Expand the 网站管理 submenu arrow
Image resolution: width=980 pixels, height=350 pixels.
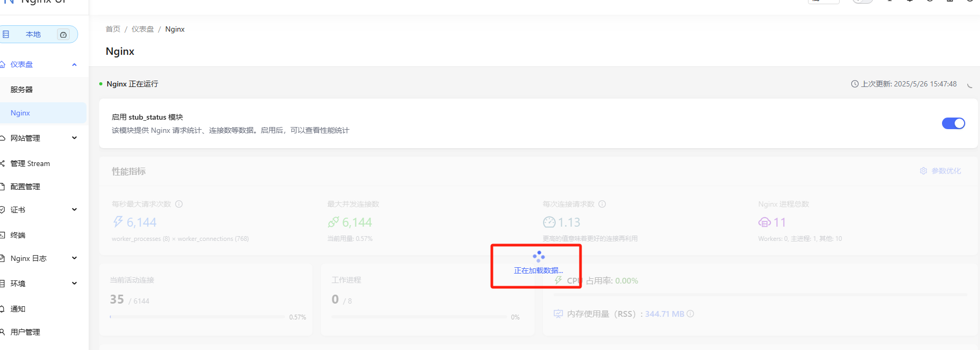coord(74,138)
